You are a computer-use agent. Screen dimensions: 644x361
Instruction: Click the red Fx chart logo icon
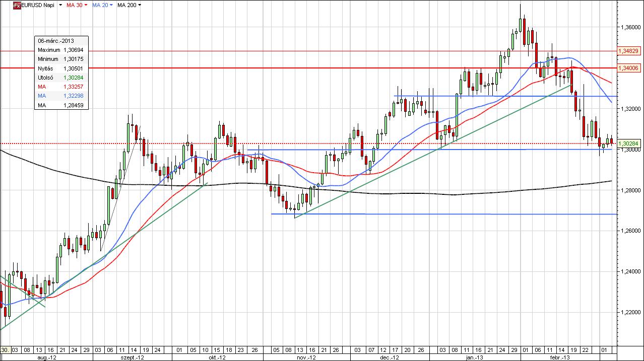[17, 5]
